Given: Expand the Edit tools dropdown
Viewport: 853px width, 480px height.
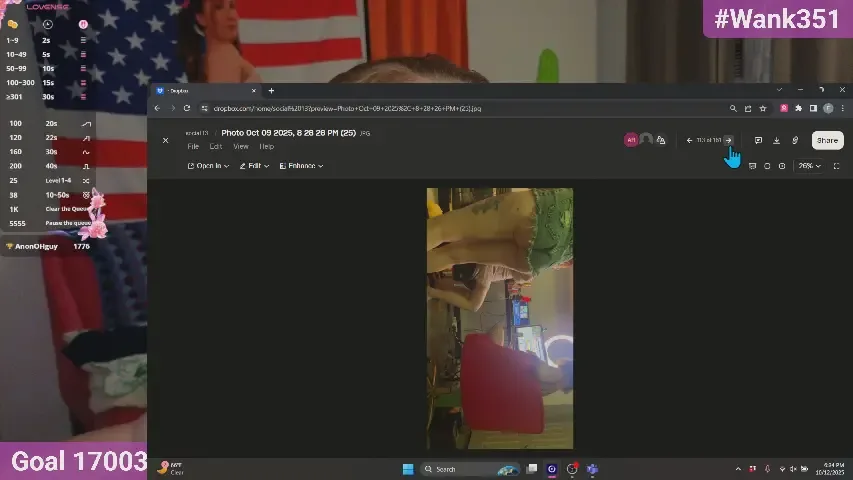Looking at the screenshot, I should (x=255, y=166).
